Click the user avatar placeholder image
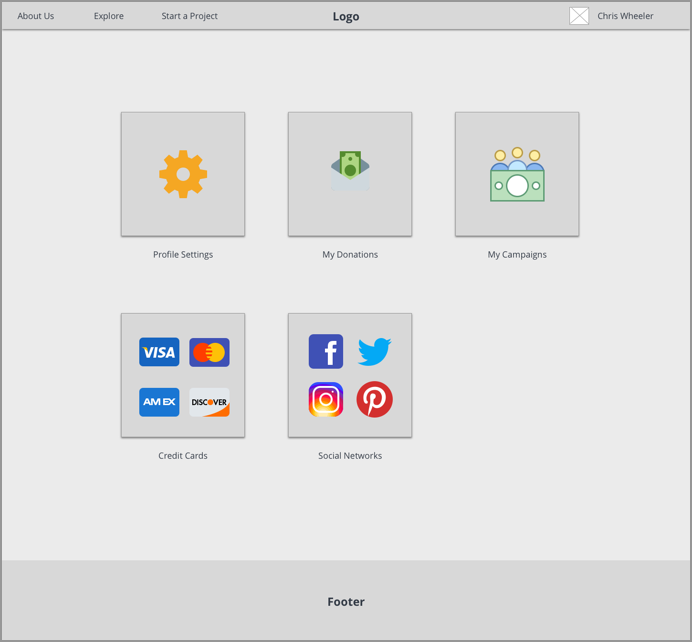This screenshot has width=692, height=642. (579, 16)
